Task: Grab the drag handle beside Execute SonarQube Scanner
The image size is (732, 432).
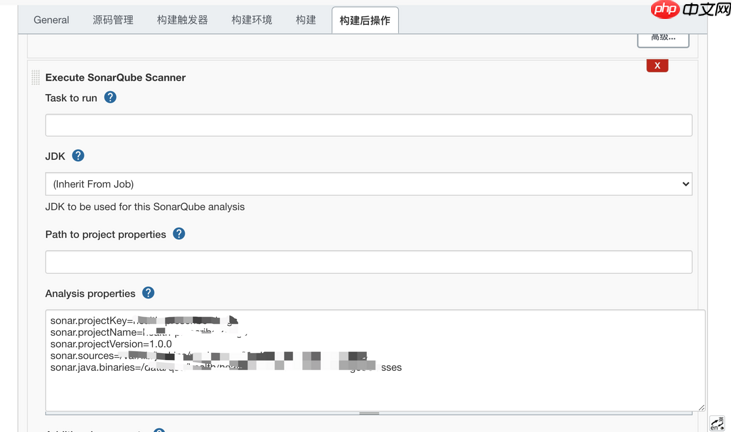Action: pyautogui.click(x=35, y=78)
